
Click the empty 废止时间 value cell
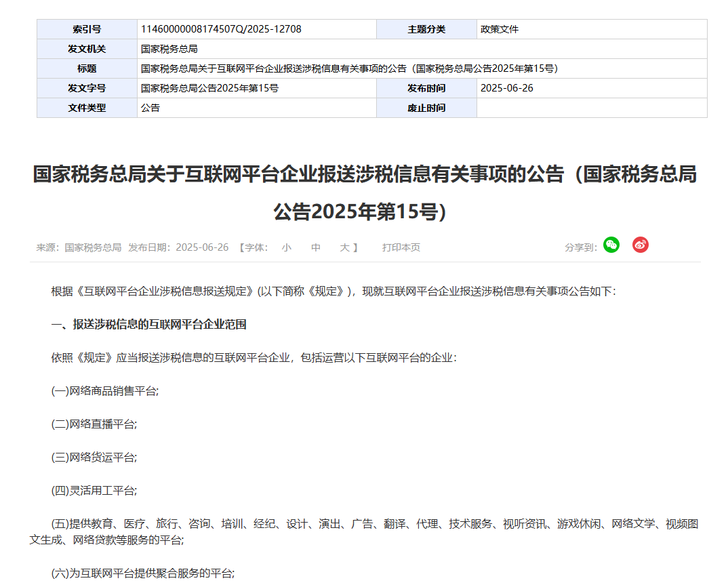591,108
